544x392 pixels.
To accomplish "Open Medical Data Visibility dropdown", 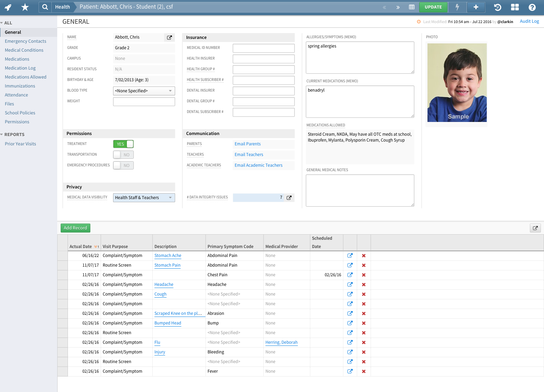I will pyautogui.click(x=144, y=198).
